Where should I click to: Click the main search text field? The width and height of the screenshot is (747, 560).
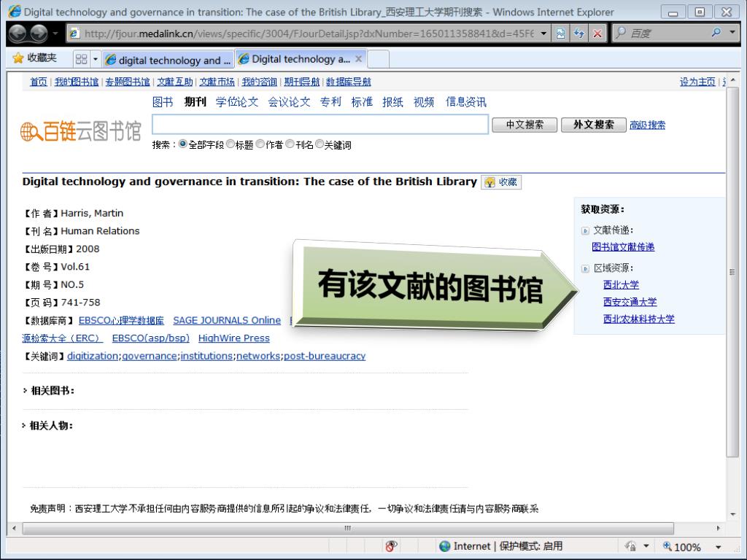point(320,124)
